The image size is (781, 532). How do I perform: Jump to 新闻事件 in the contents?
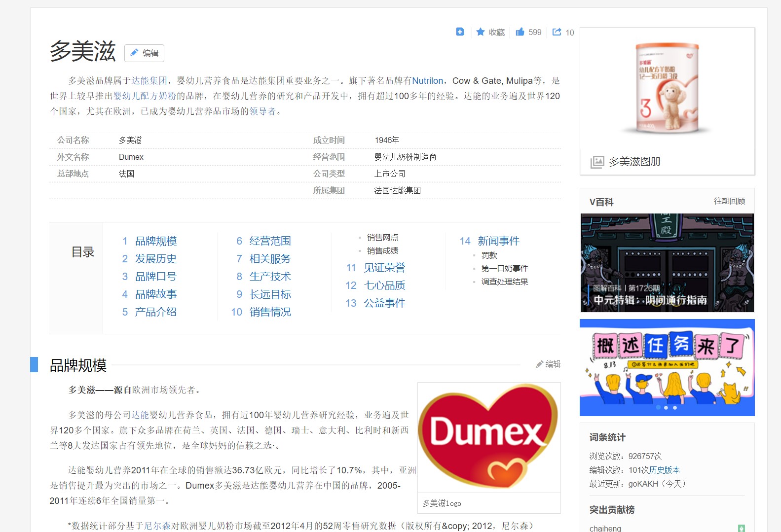(499, 241)
